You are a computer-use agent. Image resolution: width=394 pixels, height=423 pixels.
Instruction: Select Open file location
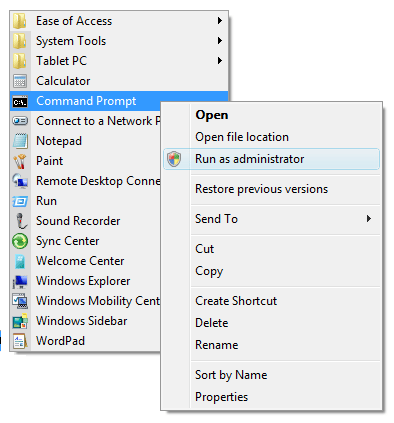(x=242, y=137)
